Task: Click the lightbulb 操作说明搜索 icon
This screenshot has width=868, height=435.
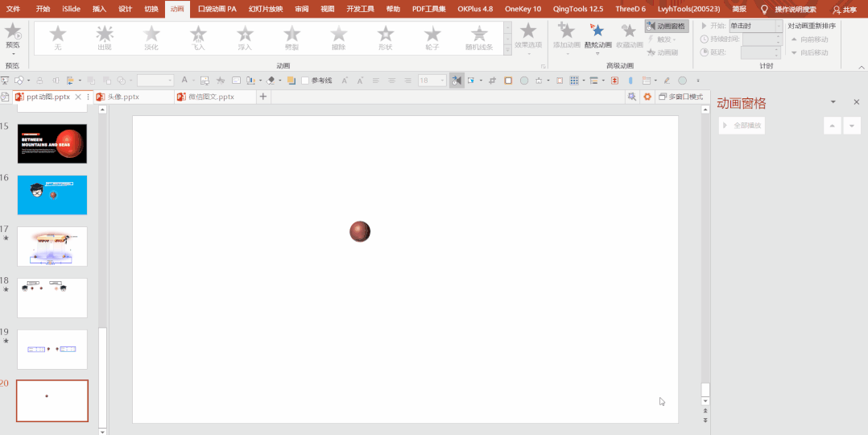Action: [x=764, y=9]
